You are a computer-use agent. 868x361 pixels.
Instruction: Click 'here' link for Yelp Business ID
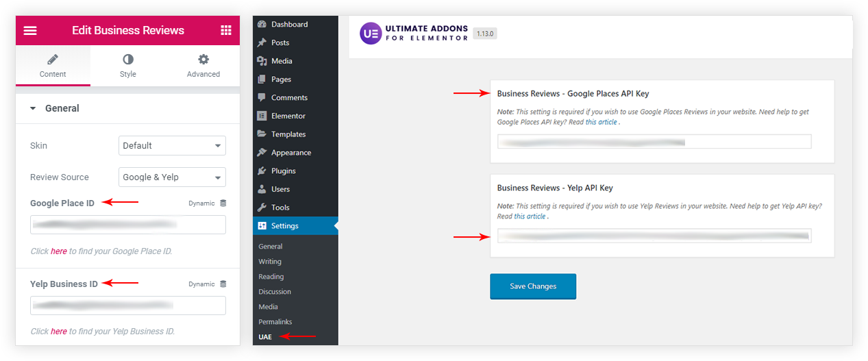point(59,332)
